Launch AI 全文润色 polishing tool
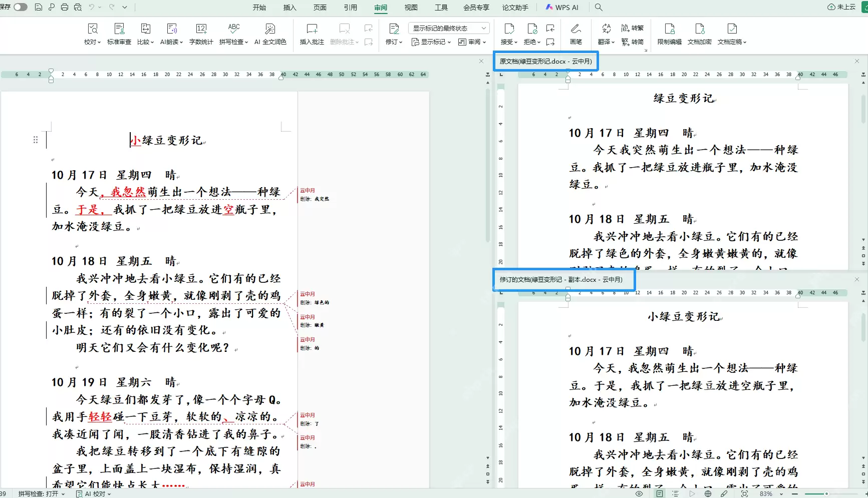The image size is (868, 498). coord(270,34)
